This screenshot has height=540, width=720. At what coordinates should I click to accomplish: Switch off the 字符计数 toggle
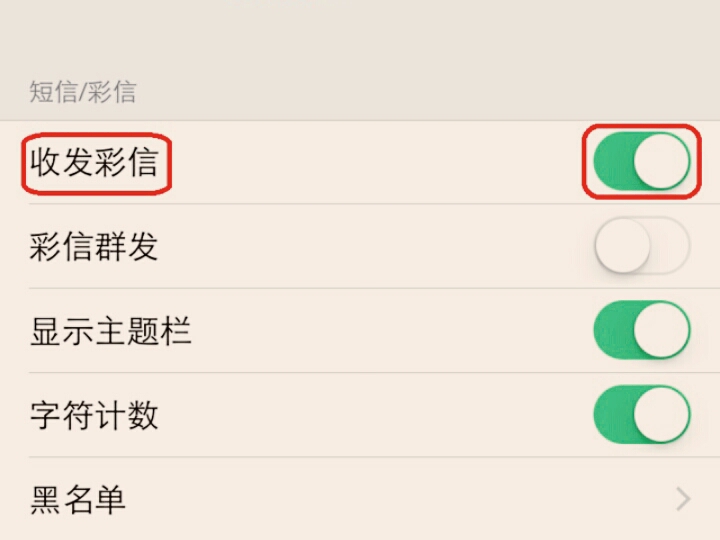click(x=641, y=414)
